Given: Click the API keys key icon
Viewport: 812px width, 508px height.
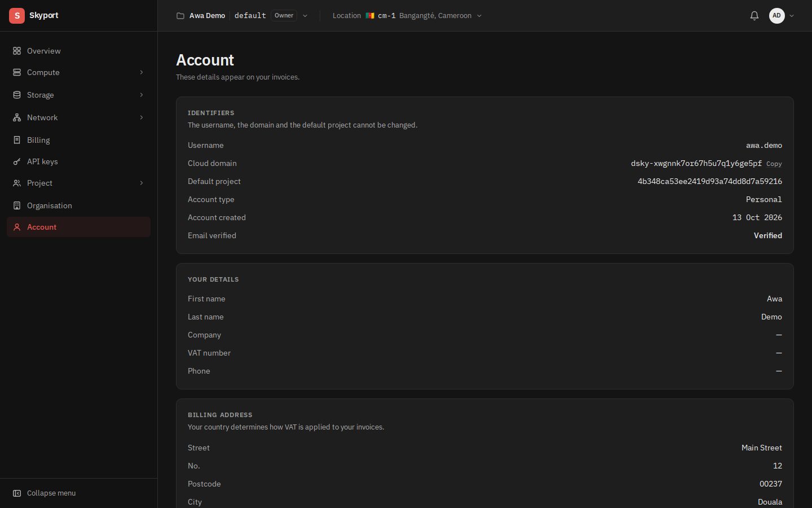Looking at the screenshot, I should 17,161.
